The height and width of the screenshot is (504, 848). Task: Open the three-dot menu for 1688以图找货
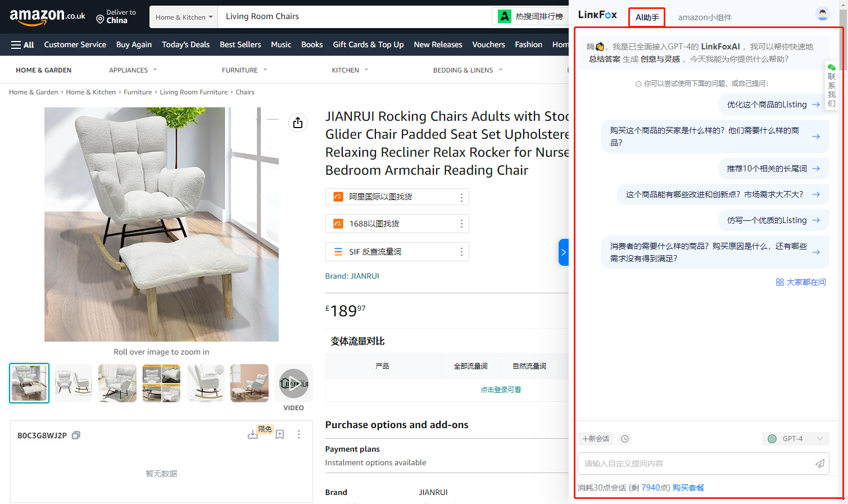pos(461,224)
